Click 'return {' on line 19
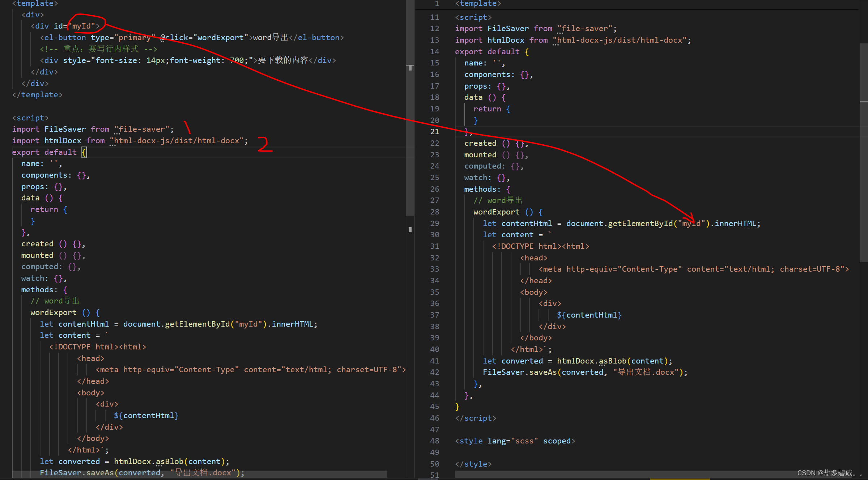 (x=492, y=109)
